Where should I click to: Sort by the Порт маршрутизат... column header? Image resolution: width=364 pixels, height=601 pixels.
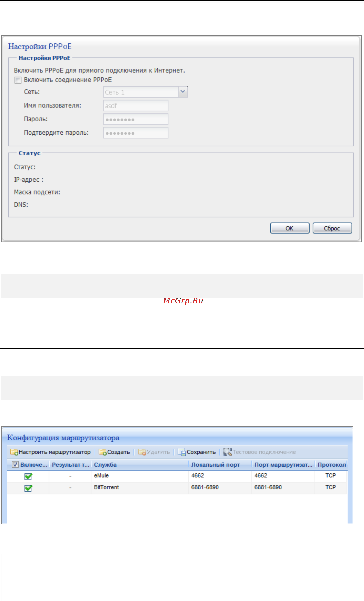coord(284,465)
